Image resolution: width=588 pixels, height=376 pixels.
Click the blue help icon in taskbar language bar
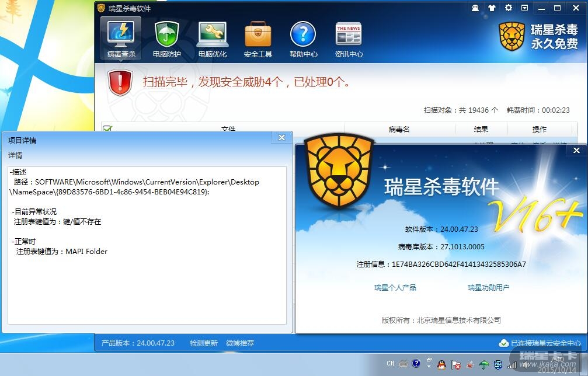click(416, 363)
